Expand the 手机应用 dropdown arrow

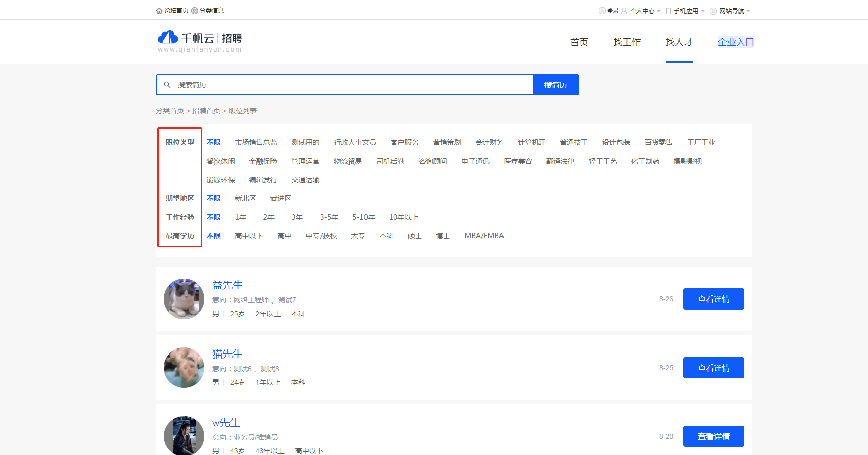703,11
